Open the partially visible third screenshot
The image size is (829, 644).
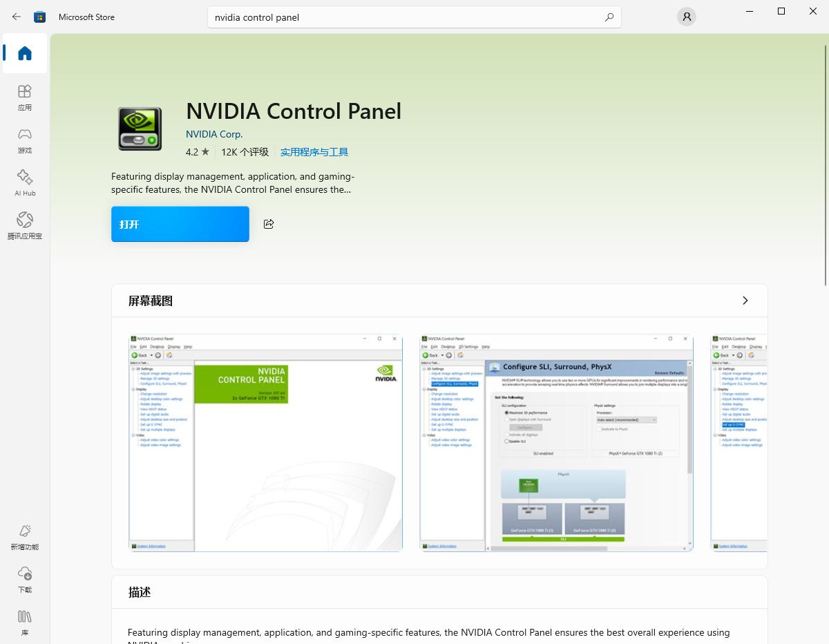click(x=739, y=443)
